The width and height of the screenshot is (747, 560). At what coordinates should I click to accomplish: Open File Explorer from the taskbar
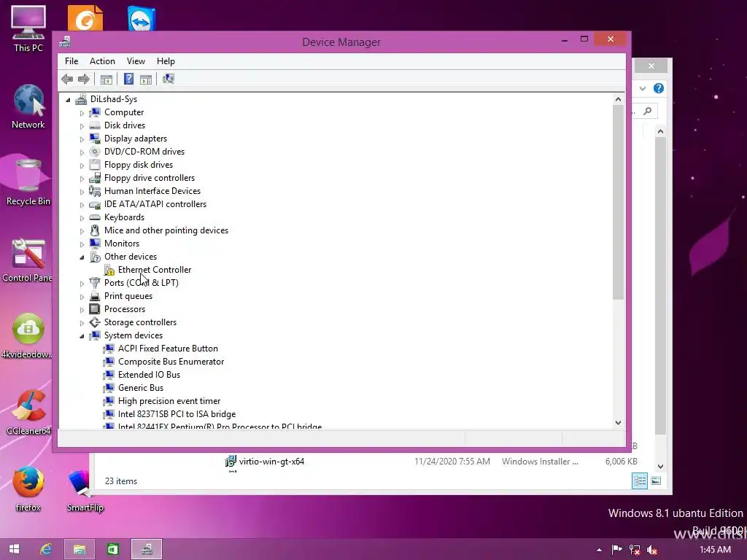[80, 549]
